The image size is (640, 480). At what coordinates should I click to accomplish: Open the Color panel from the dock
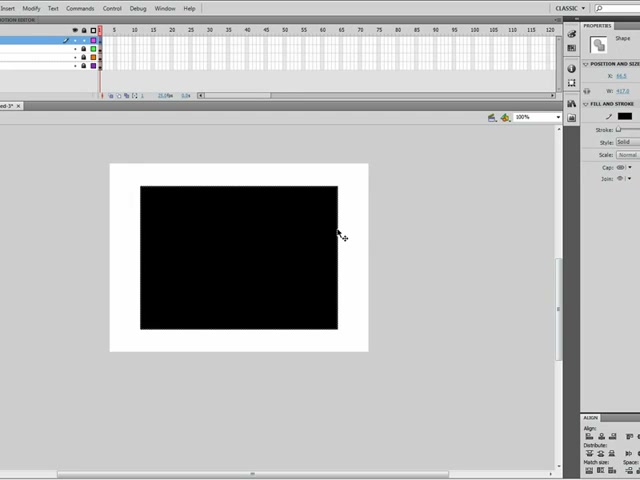(x=571, y=34)
